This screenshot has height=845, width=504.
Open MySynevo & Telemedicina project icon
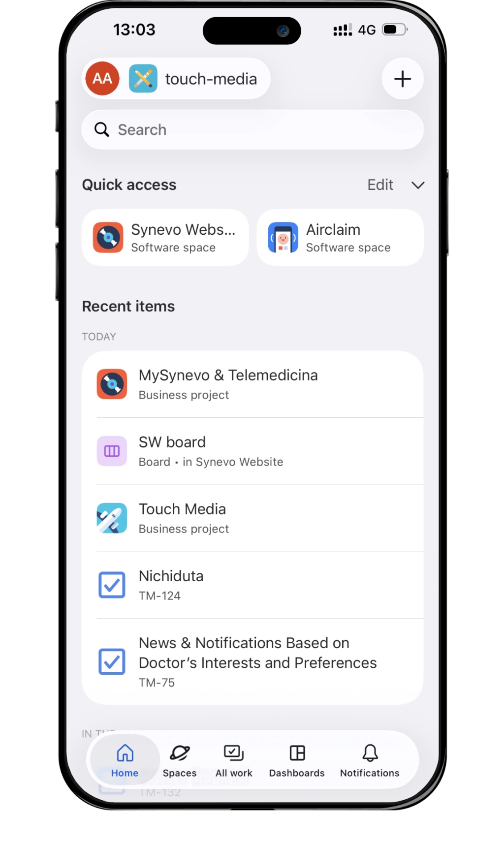112,384
